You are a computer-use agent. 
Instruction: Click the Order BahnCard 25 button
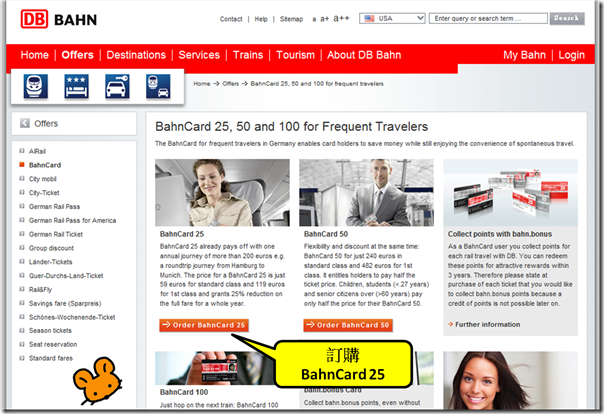[x=204, y=325]
